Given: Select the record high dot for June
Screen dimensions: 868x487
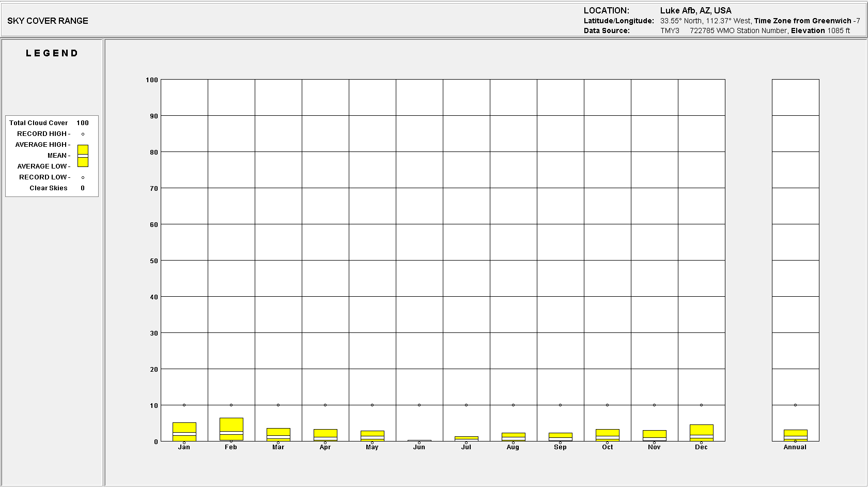Looking at the screenshot, I should point(419,405).
